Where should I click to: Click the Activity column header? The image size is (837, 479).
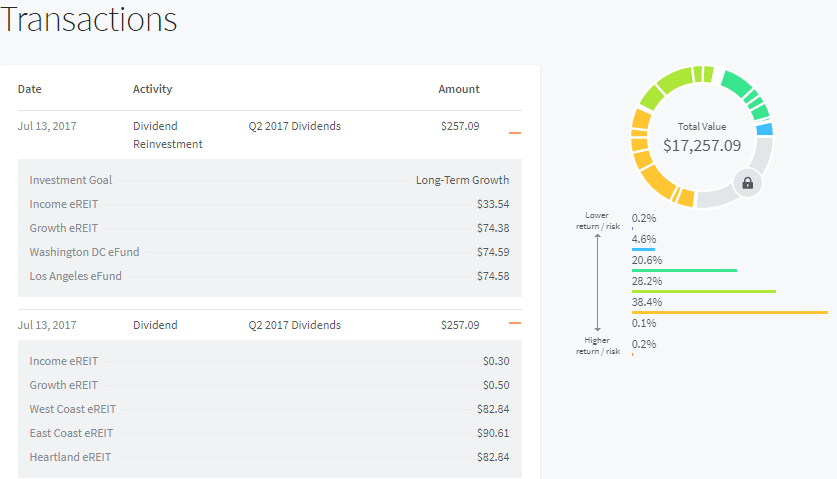tap(152, 89)
